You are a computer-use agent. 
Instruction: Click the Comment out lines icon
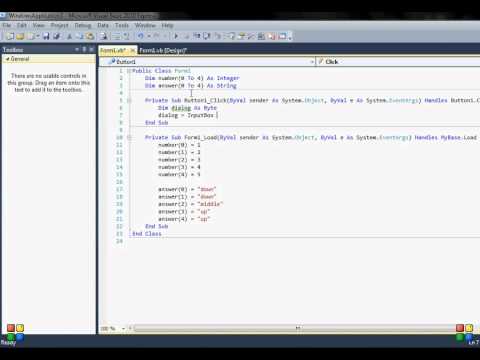pos(116,36)
